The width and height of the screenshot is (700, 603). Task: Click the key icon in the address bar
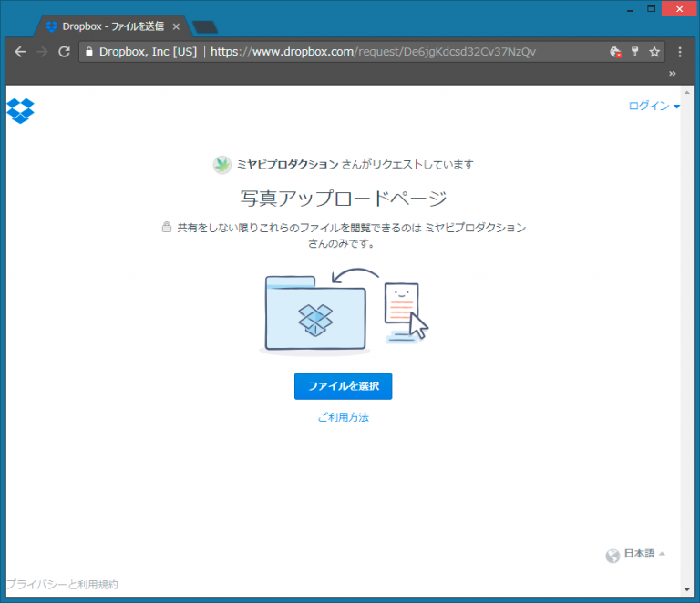click(x=634, y=52)
